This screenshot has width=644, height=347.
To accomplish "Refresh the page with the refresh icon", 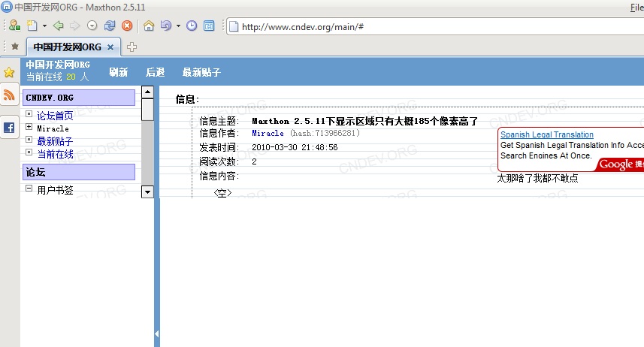I will pos(110,26).
